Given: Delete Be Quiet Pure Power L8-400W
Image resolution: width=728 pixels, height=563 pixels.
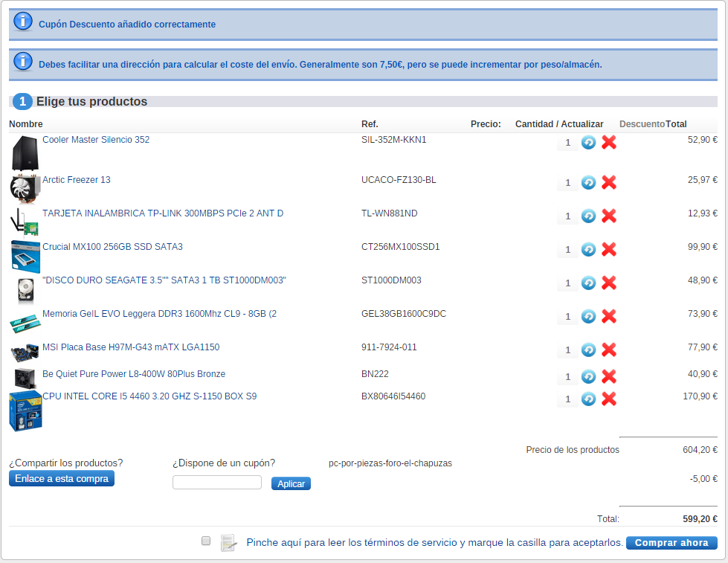Looking at the screenshot, I should coord(609,376).
